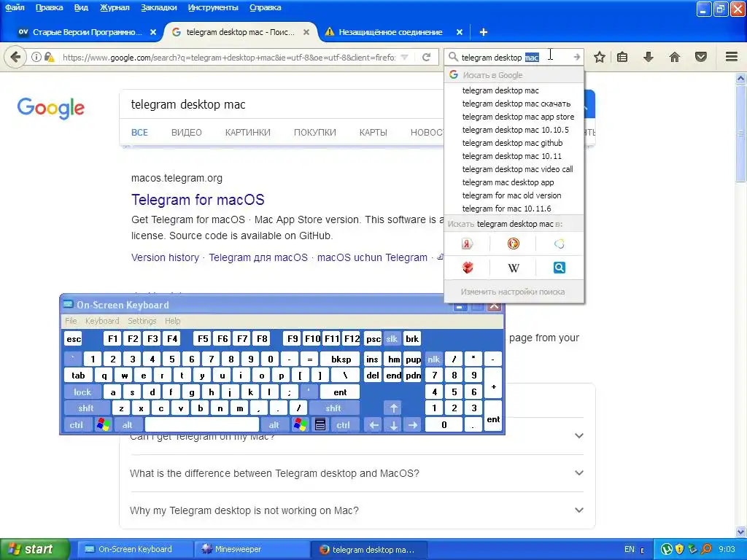This screenshot has width=747, height=560.
Task: Reload the page with the refresh icon
Action: click(426, 57)
